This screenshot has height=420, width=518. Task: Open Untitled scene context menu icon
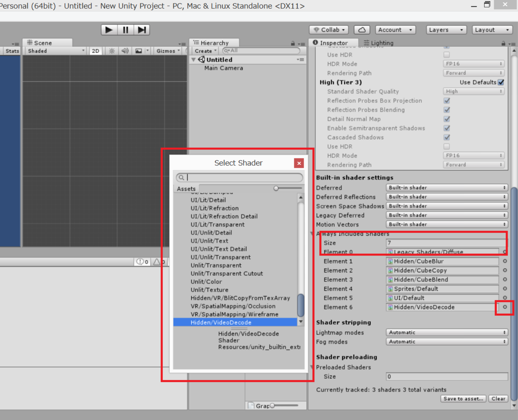300,60
